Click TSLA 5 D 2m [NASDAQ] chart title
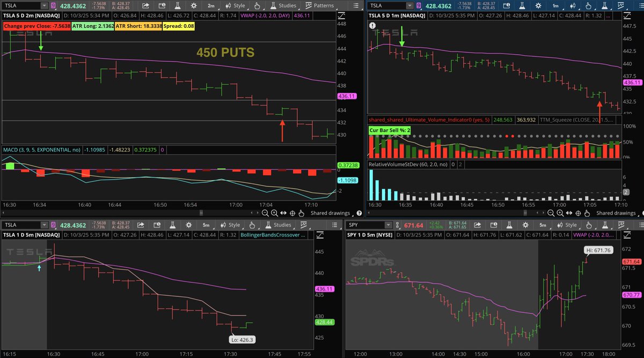 coord(31,16)
